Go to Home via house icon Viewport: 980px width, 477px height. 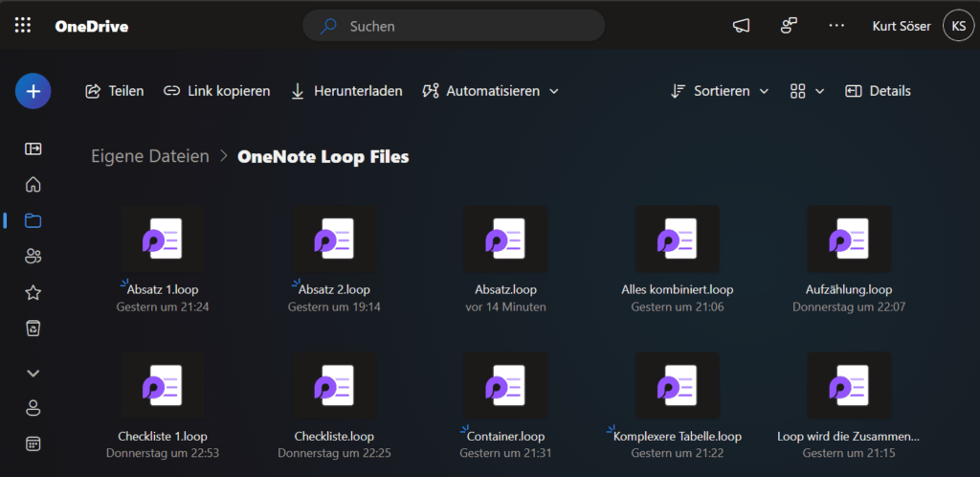click(x=33, y=185)
